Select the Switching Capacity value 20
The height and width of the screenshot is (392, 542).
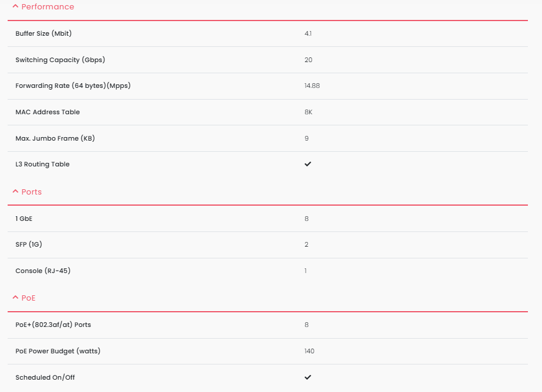309,60
